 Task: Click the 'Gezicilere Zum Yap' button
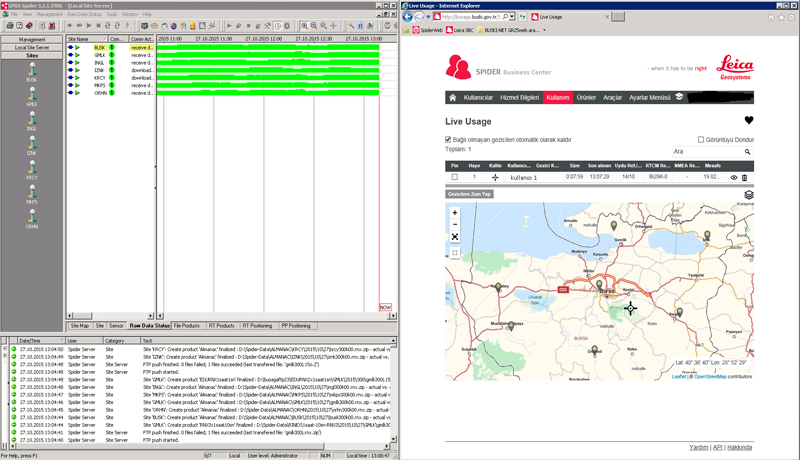click(x=469, y=194)
